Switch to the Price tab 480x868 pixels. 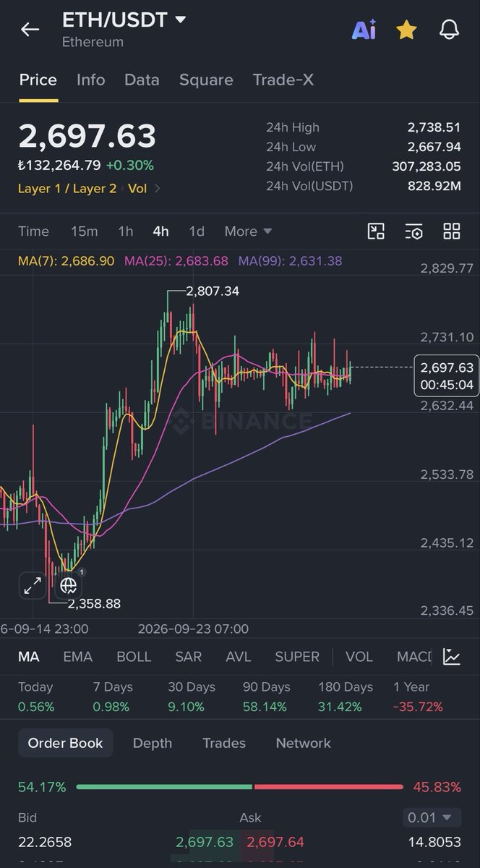38,80
